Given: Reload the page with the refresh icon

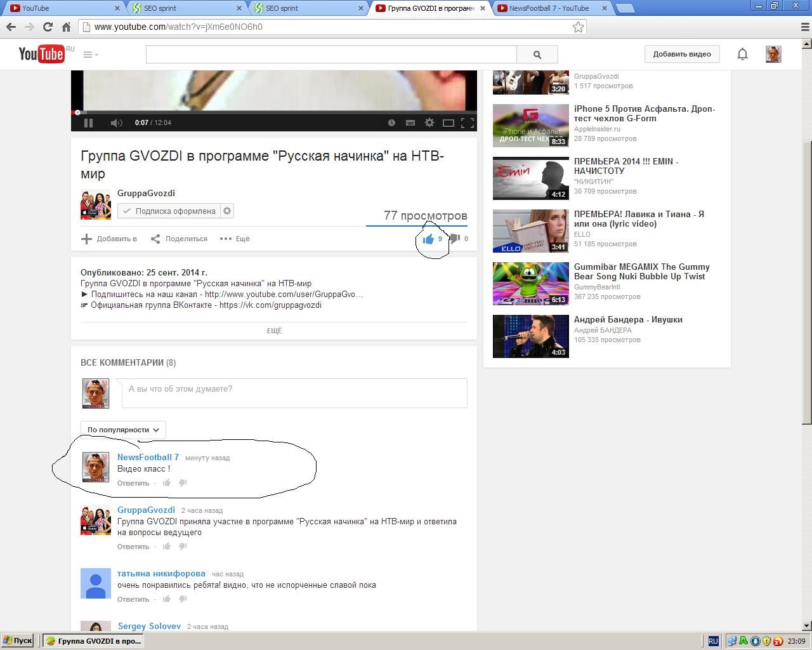Looking at the screenshot, I should click(48, 27).
